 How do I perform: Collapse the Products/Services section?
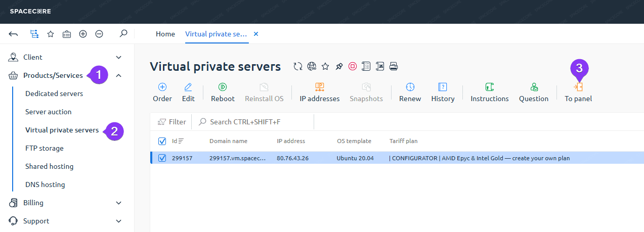click(x=118, y=75)
